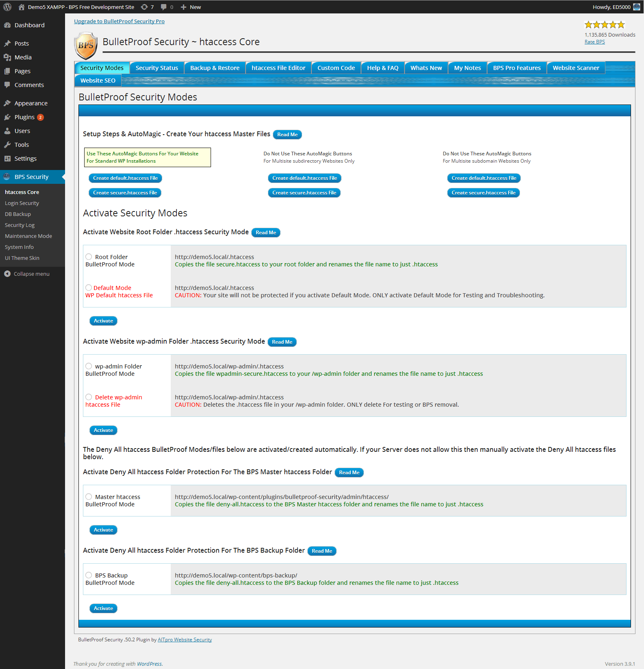Open the My Notes tab
644x669 pixels.
click(468, 68)
